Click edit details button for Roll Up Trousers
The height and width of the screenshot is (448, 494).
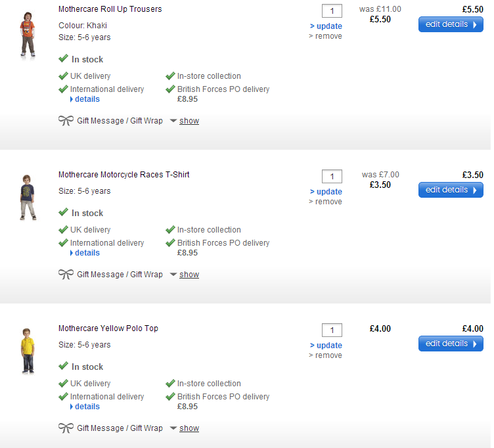click(x=451, y=24)
